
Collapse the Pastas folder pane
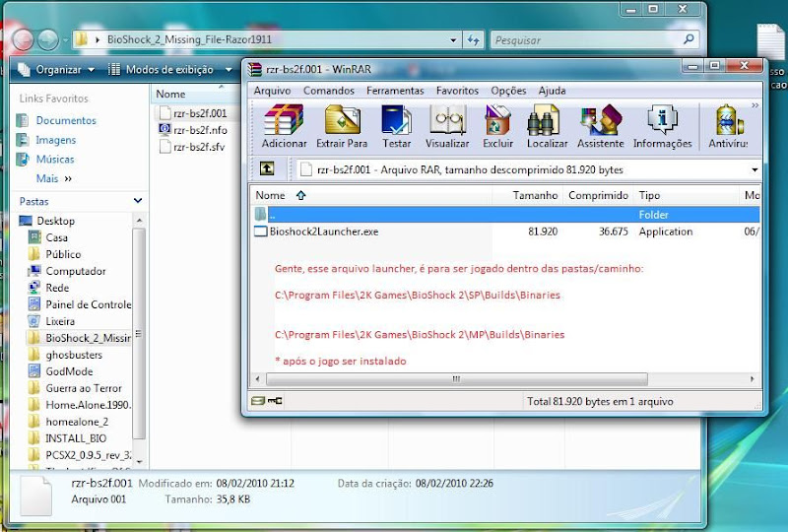(x=138, y=201)
